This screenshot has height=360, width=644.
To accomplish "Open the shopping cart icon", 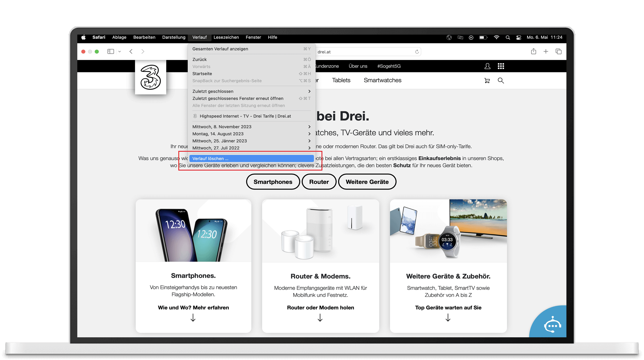I will pyautogui.click(x=487, y=81).
